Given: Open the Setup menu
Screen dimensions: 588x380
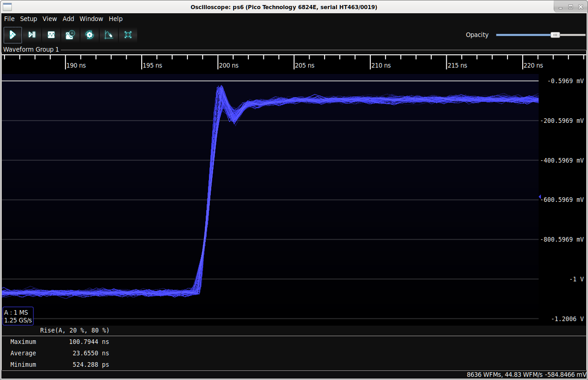Looking at the screenshot, I should tap(28, 19).
